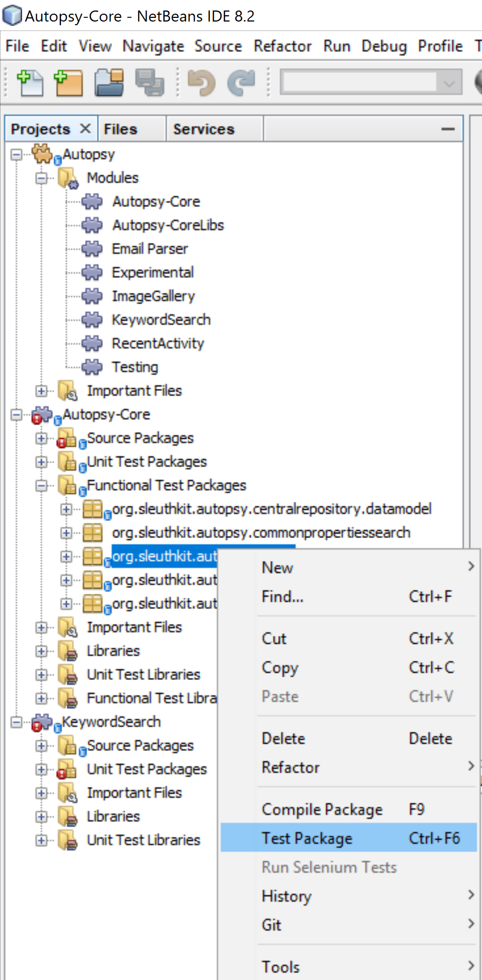The height and width of the screenshot is (980, 482).
Task: Open the Refactor submenu in context menu
Action: [x=291, y=767]
